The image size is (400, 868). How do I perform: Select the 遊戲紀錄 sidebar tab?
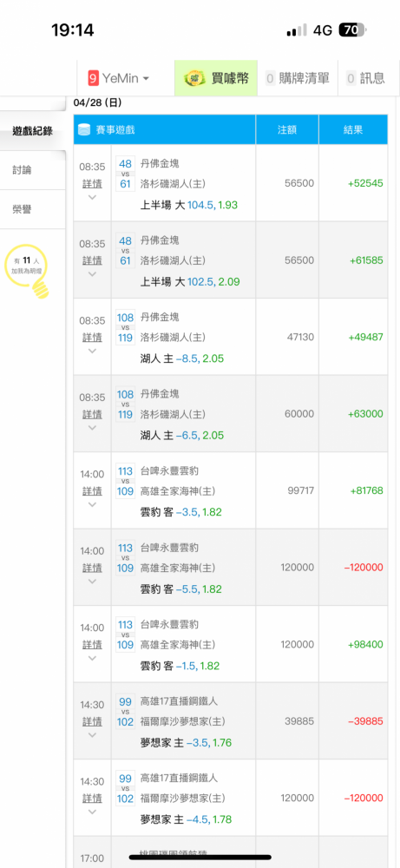coord(33,131)
